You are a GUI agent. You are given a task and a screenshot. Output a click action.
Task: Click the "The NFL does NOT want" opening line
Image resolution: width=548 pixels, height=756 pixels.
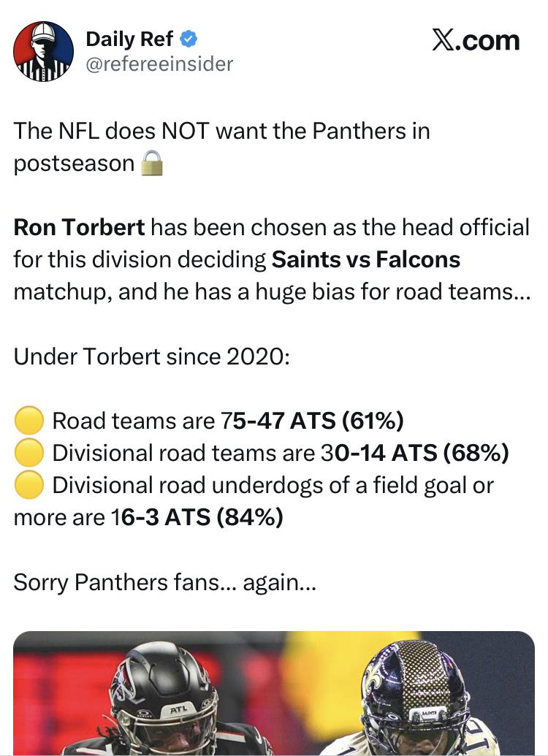(221, 131)
